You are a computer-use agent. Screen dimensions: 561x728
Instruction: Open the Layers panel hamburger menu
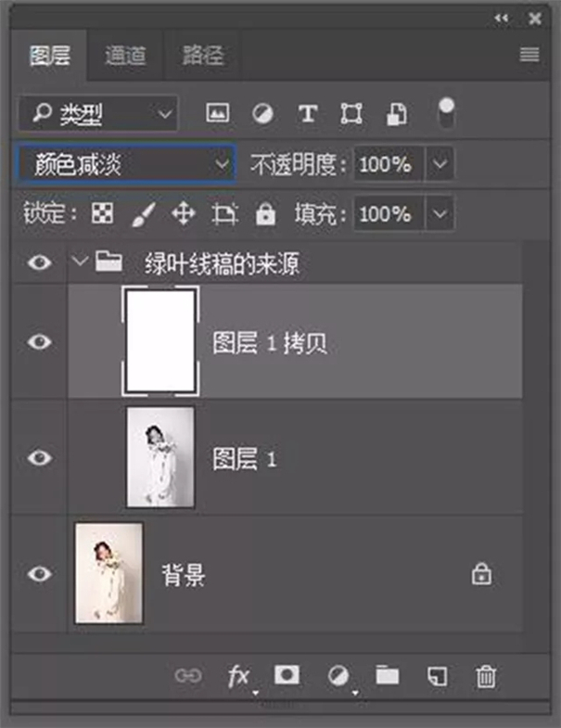[529, 55]
